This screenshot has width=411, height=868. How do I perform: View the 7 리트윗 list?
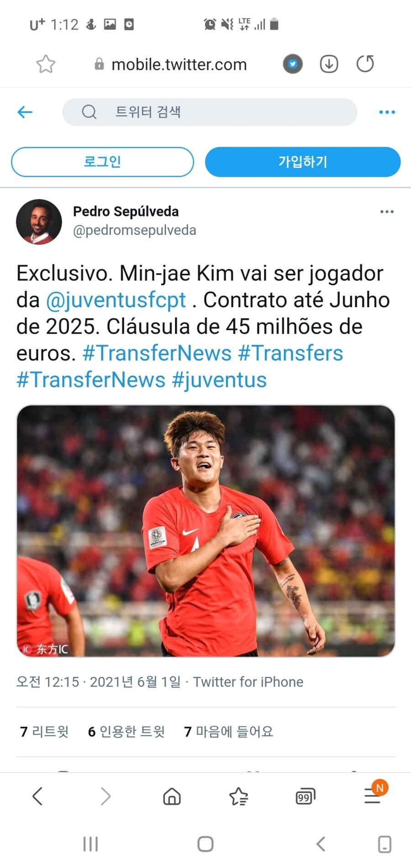(x=44, y=732)
